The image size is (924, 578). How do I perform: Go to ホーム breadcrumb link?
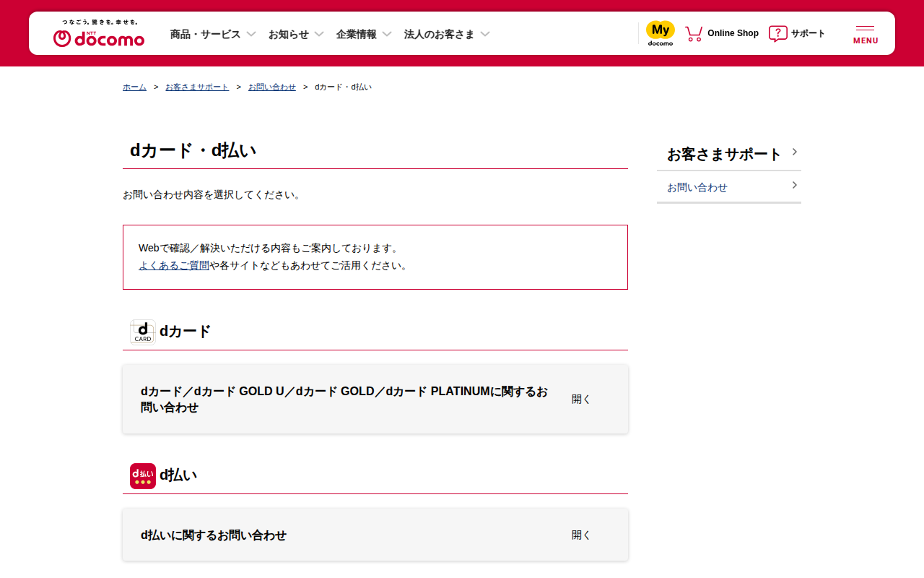tap(134, 87)
